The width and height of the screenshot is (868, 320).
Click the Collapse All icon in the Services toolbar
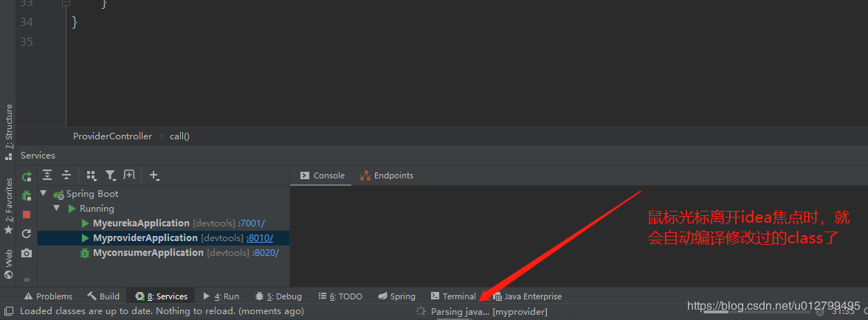point(66,175)
